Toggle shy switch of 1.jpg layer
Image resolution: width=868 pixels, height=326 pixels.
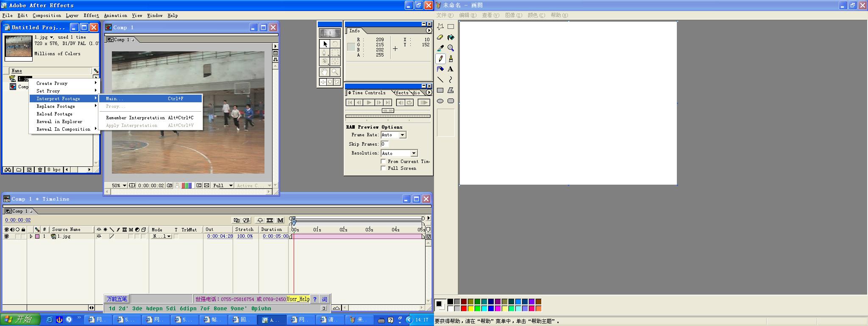pyautogui.click(x=99, y=236)
